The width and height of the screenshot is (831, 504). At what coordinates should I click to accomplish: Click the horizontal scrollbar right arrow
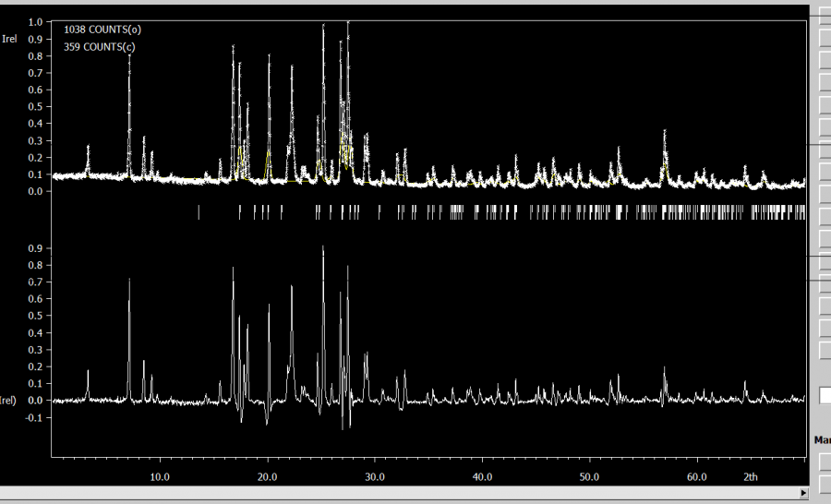click(805, 494)
